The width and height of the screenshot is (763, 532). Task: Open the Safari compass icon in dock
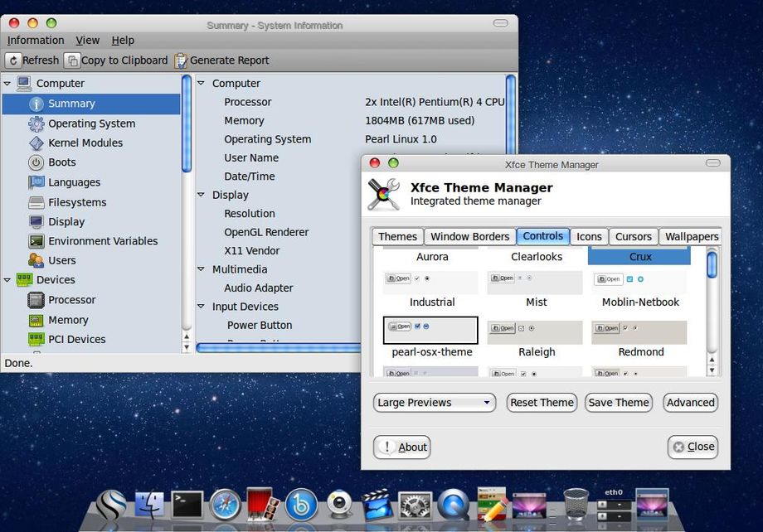coord(225,504)
